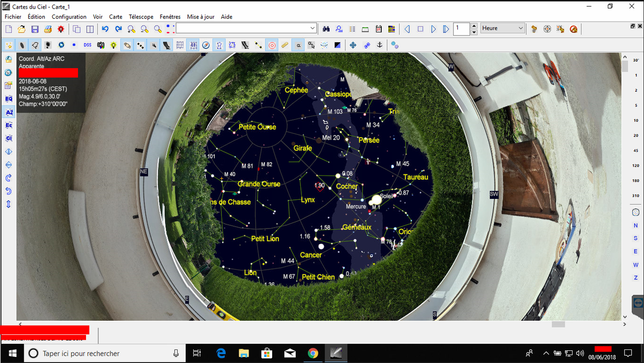The image size is (644, 363).
Task: Select the Gl galactic coordinate mode
Action: [x=9, y=138]
